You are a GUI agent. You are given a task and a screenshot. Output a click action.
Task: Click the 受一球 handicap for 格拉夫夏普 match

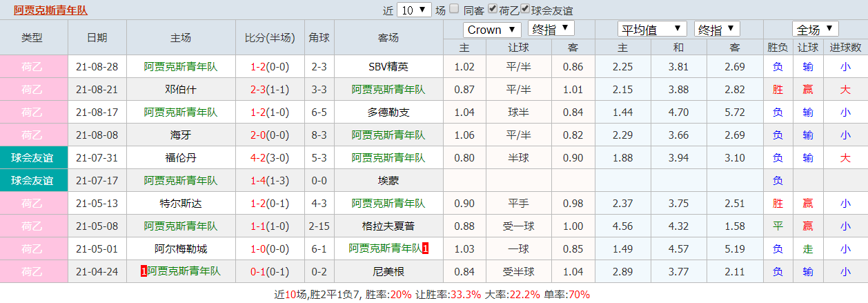click(519, 226)
